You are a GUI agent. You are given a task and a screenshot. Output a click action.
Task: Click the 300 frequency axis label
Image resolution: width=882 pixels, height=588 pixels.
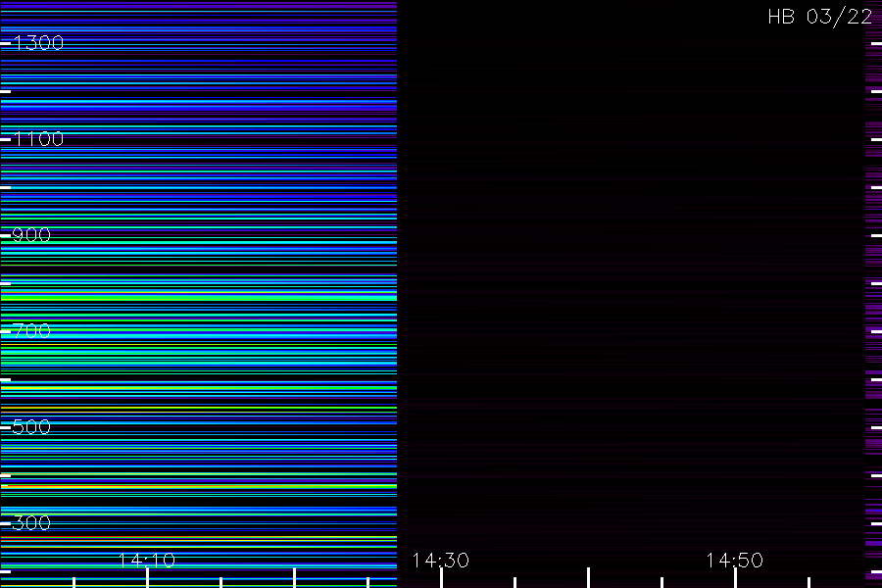31,523
